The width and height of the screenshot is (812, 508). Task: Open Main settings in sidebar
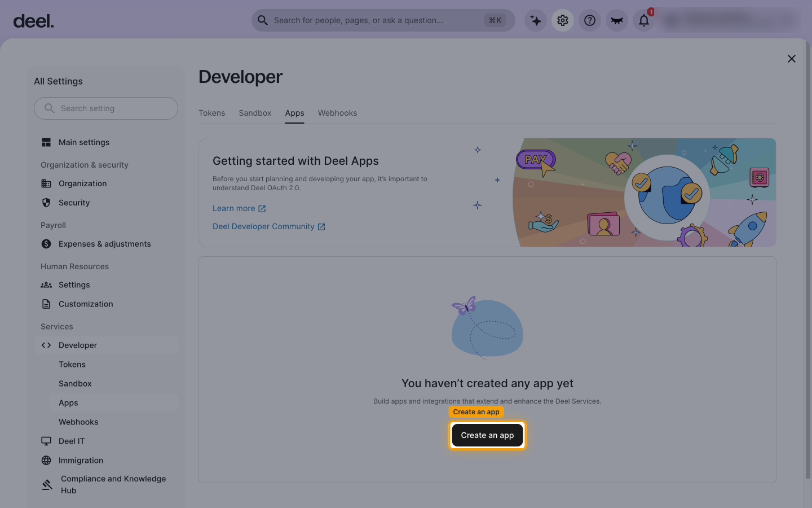(x=106, y=142)
